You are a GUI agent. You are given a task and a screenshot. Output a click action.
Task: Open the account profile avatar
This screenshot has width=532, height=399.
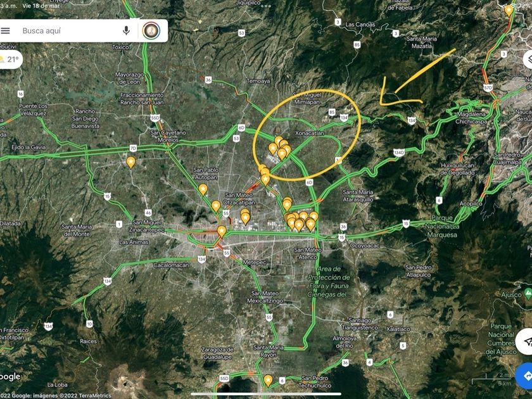pos(151,30)
